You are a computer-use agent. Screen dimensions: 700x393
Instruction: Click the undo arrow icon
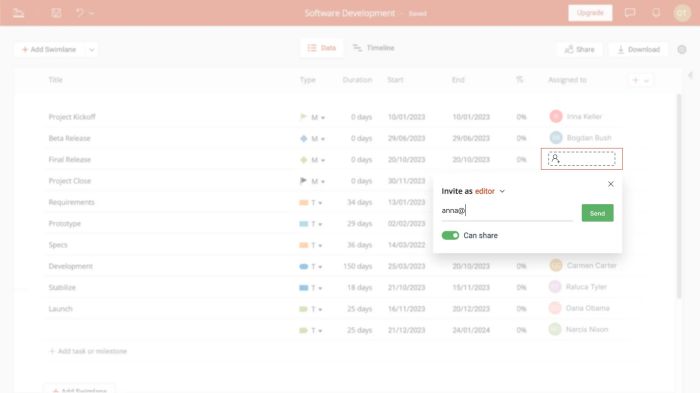[x=79, y=13]
